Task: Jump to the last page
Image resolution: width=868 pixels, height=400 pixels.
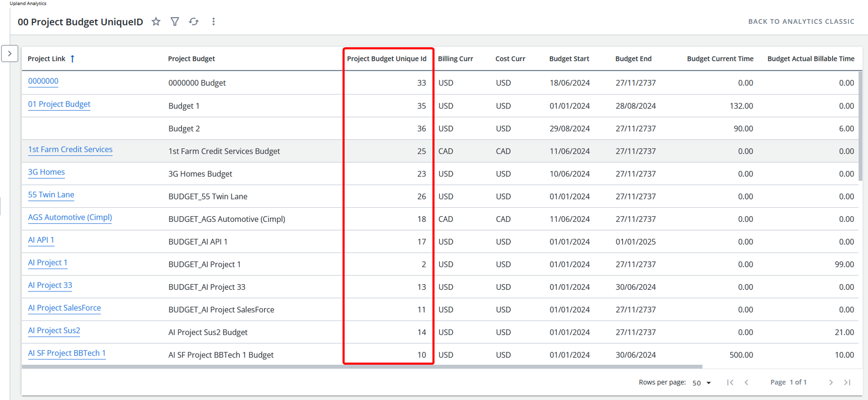Action: pos(847,382)
